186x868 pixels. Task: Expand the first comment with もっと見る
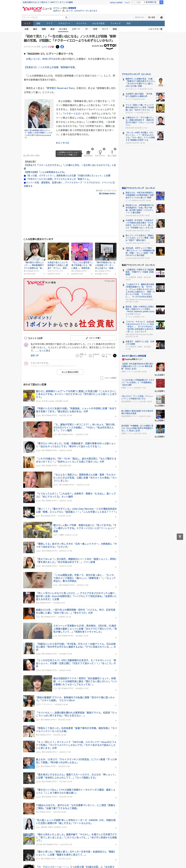point(45,351)
